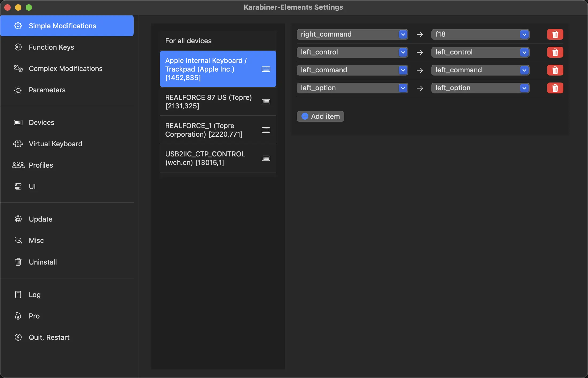
Task: Select REALFORCE 87 US (Topre) device
Action: (218, 102)
